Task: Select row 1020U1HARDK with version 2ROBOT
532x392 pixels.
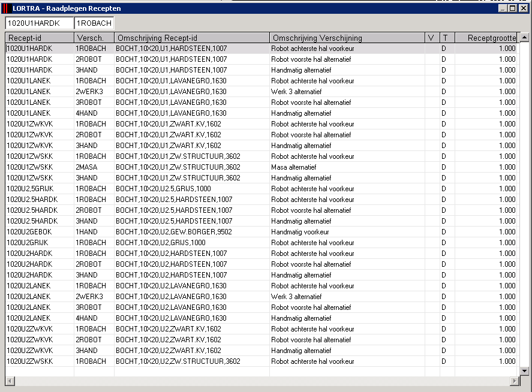Action: point(263,59)
